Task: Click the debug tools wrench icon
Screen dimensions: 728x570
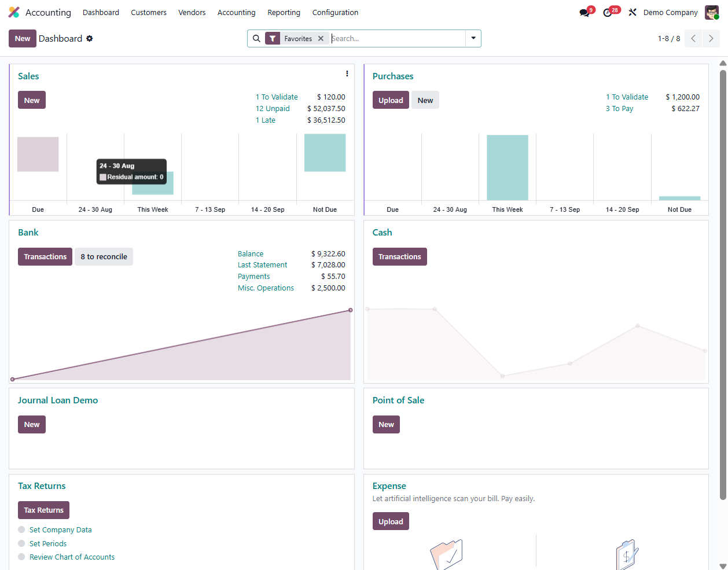Action: pos(633,12)
